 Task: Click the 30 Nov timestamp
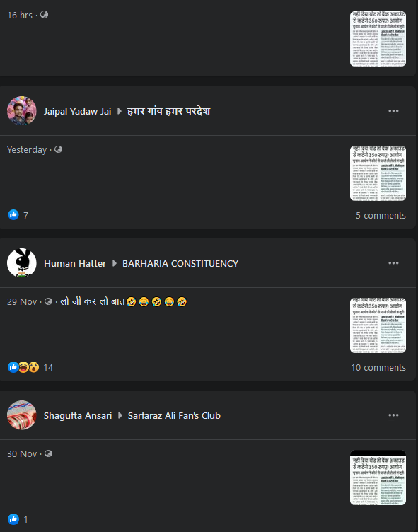point(22,453)
